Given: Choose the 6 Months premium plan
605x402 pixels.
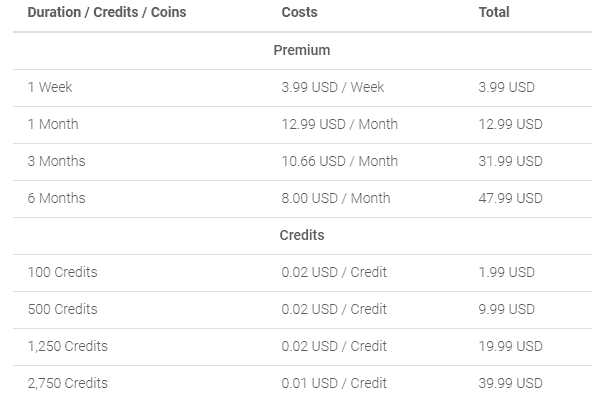Looking at the screenshot, I should [x=302, y=199].
